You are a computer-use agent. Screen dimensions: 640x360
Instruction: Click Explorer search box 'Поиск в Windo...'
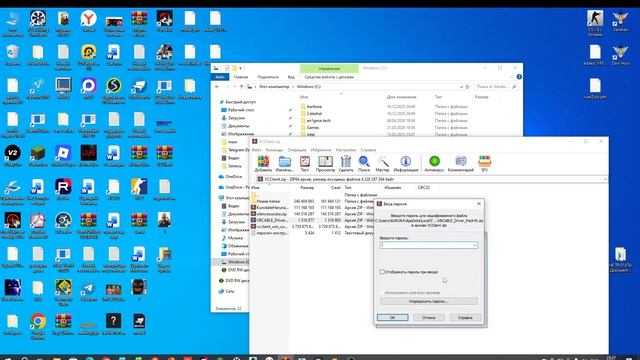[495, 87]
